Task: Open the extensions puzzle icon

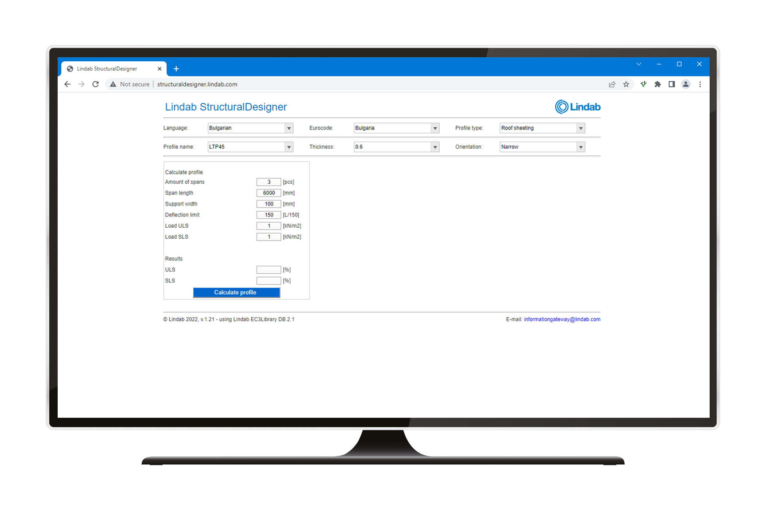Action: 657,84
